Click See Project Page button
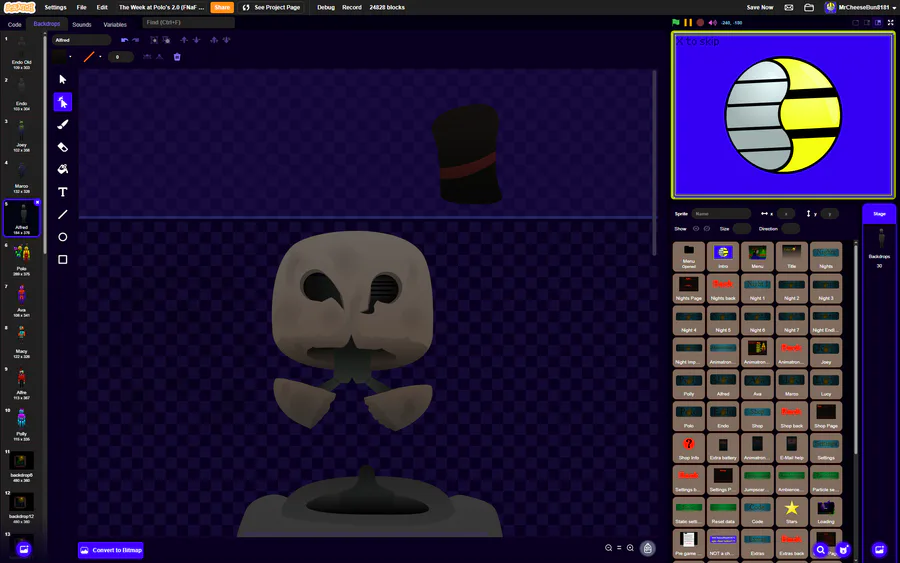Viewport: 900px width, 563px height. pyautogui.click(x=271, y=7)
